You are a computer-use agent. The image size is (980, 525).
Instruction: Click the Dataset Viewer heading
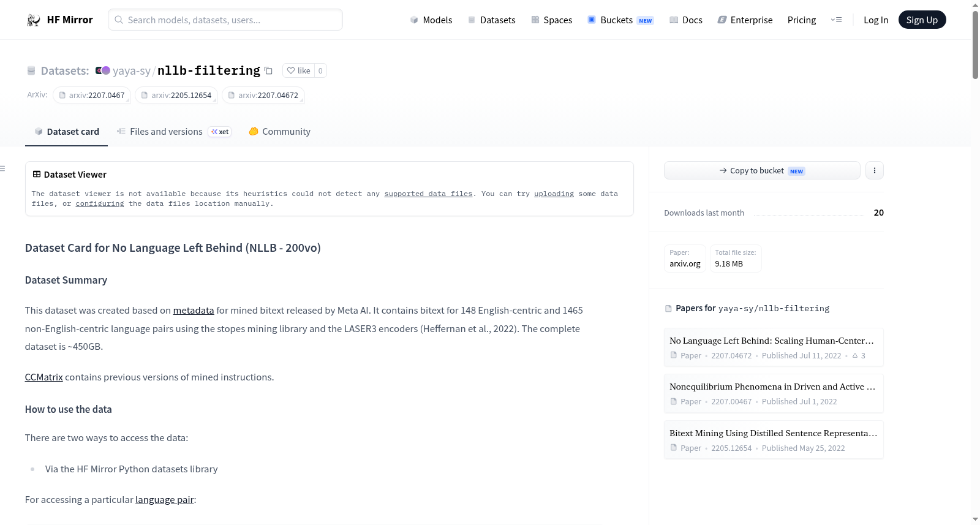coord(70,175)
